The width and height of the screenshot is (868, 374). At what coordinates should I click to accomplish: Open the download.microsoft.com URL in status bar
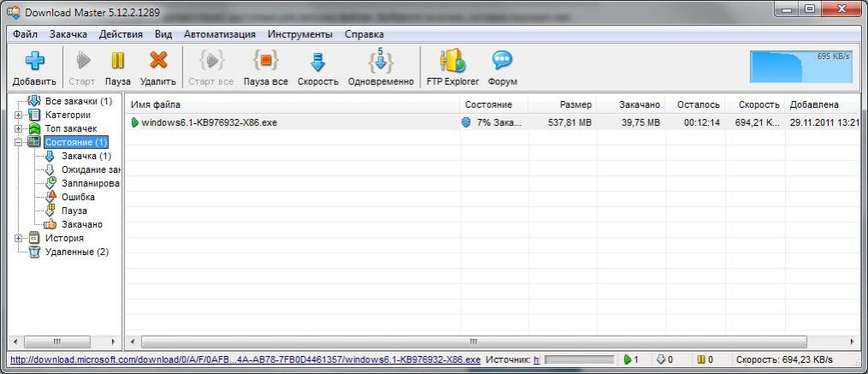pos(245,359)
